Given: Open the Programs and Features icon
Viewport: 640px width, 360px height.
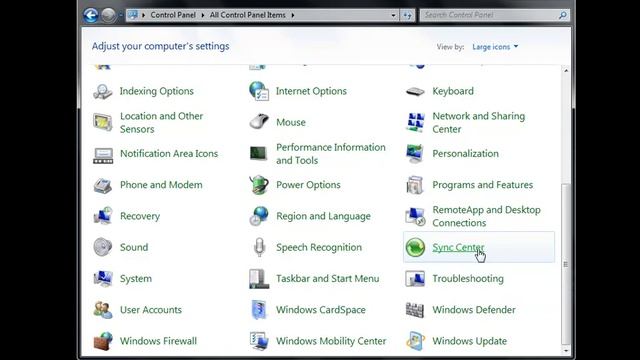Looking at the screenshot, I should pos(415,185).
